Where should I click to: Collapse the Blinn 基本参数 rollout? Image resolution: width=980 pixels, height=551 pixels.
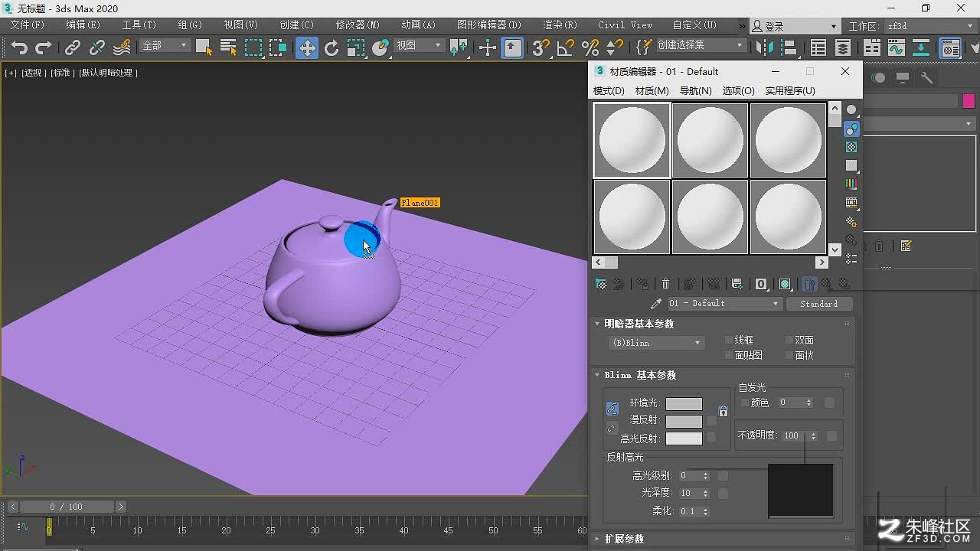point(640,375)
